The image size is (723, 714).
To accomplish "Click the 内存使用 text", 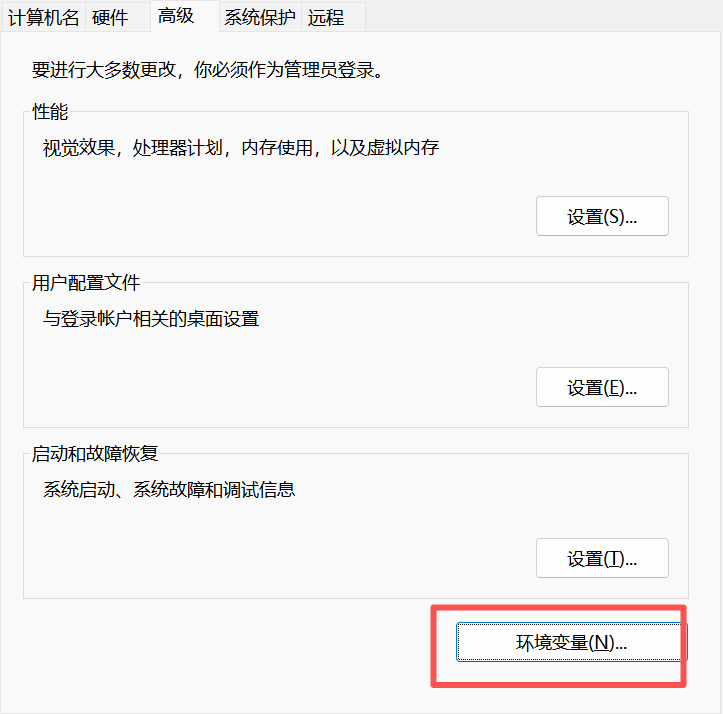I will click(x=274, y=149).
